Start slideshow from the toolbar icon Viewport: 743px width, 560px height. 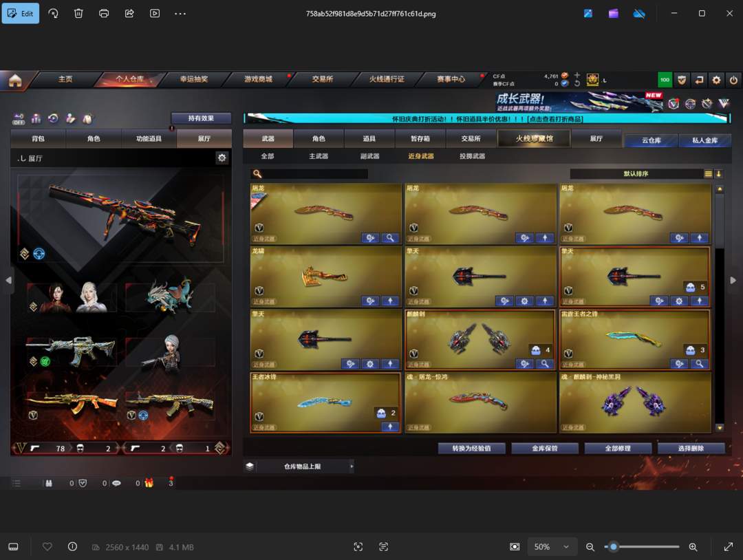[x=155, y=13]
